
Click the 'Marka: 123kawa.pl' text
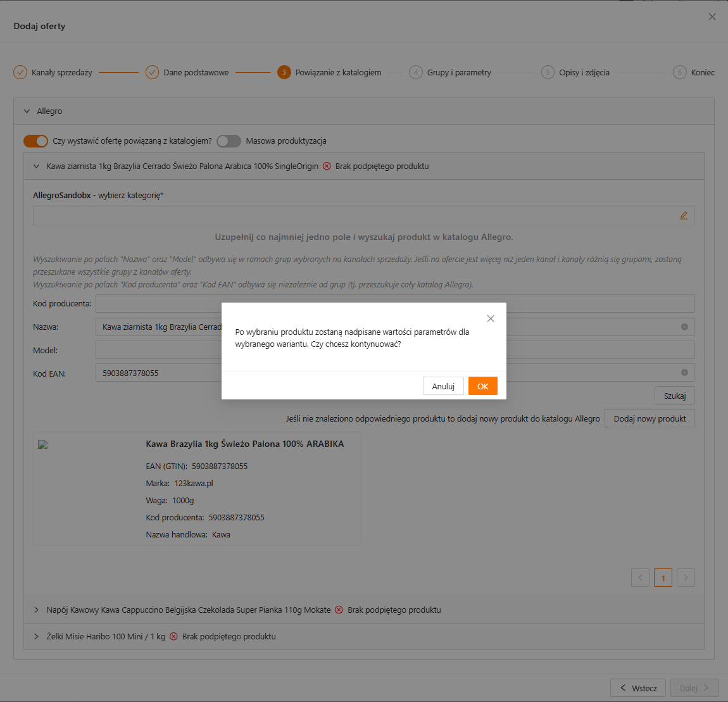(179, 484)
